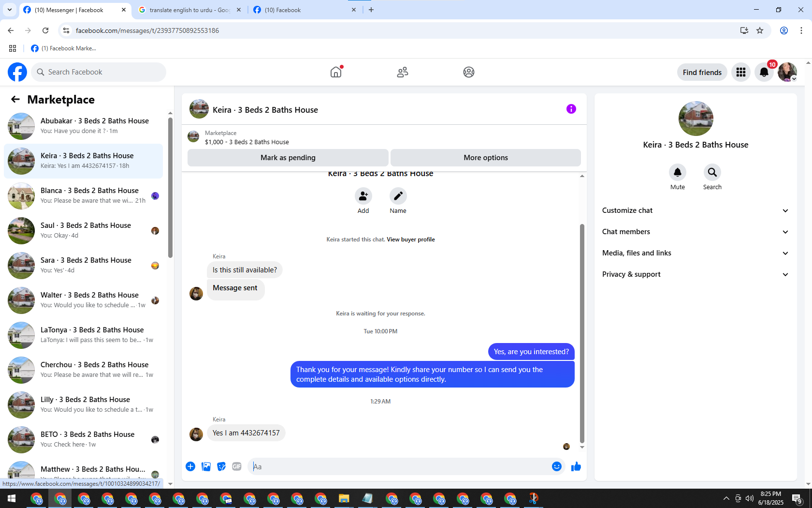Open the Abubakar conversation

tap(83, 126)
